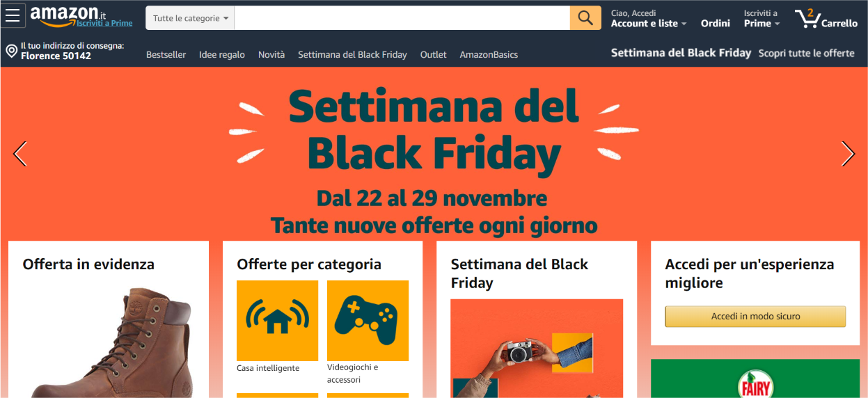
Task: Click inside the search text field
Action: pyautogui.click(x=402, y=18)
